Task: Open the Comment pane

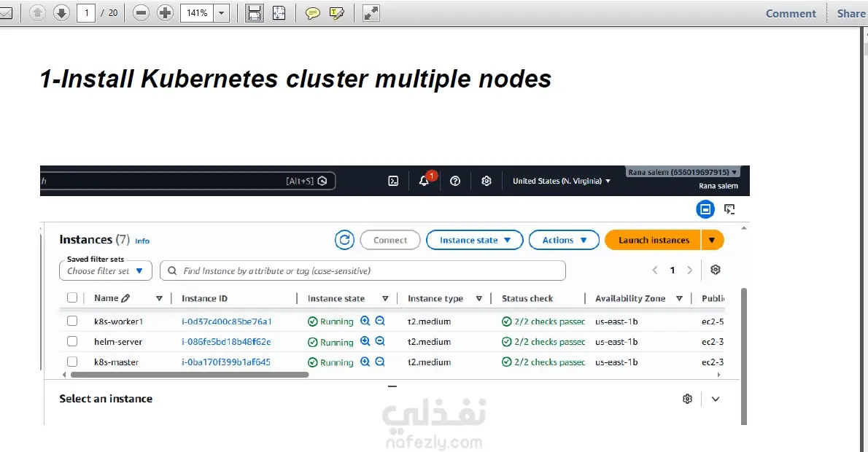Action: [791, 13]
